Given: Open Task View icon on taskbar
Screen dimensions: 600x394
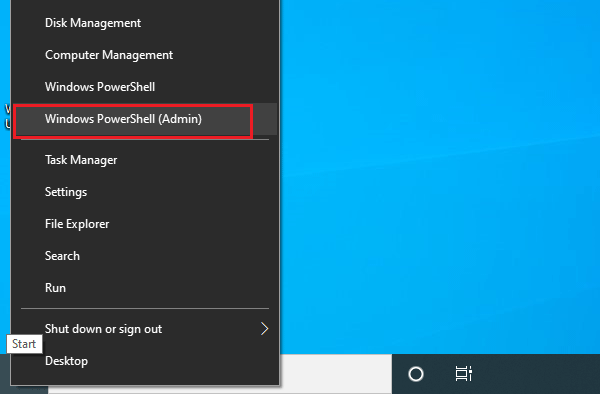Looking at the screenshot, I should 463,374.
